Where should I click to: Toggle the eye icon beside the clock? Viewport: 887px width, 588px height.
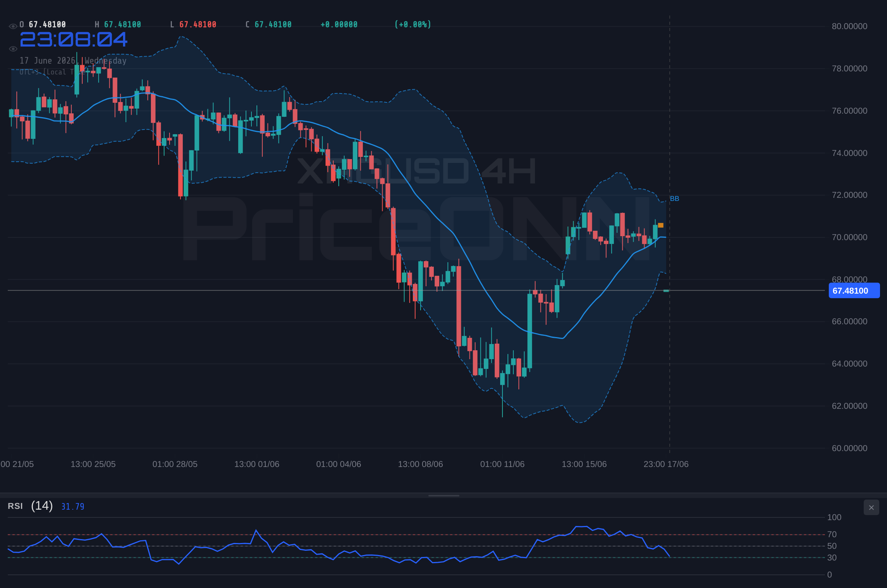pos(13,49)
